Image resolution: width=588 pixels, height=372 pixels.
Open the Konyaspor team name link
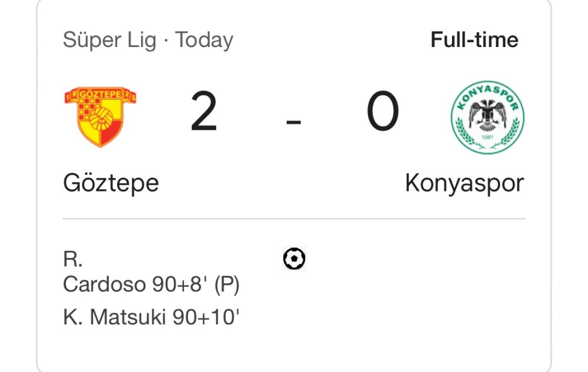click(464, 183)
